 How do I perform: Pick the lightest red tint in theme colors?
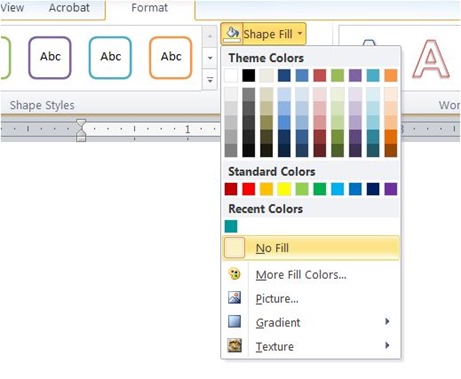(x=320, y=94)
